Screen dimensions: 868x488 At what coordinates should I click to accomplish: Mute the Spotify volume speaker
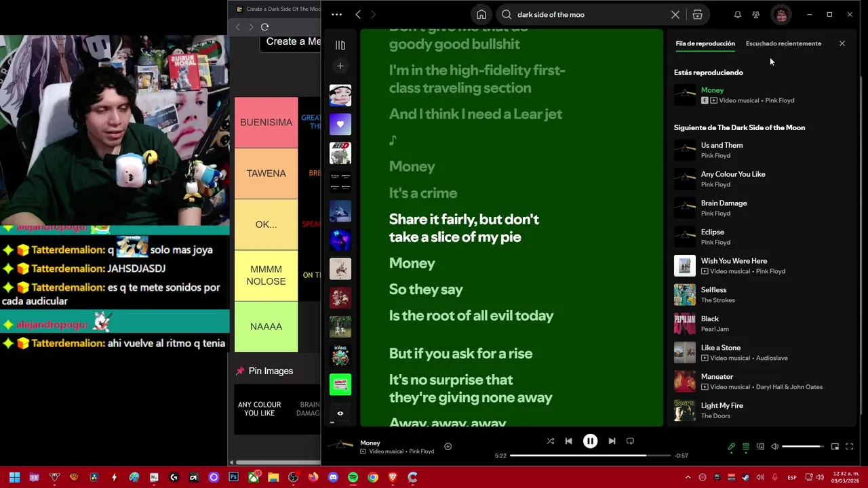click(x=775, y=447)
